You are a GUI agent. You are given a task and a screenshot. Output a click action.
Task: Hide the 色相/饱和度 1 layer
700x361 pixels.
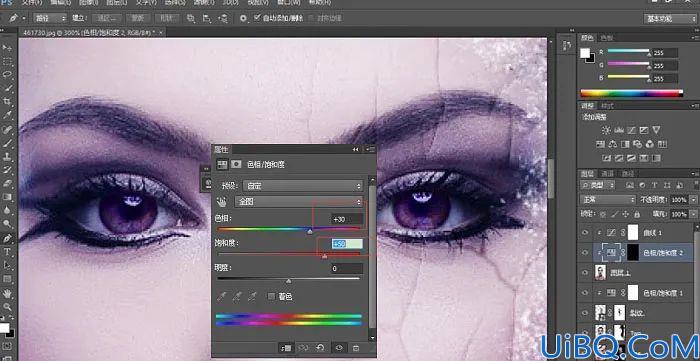tap(585, 293)
